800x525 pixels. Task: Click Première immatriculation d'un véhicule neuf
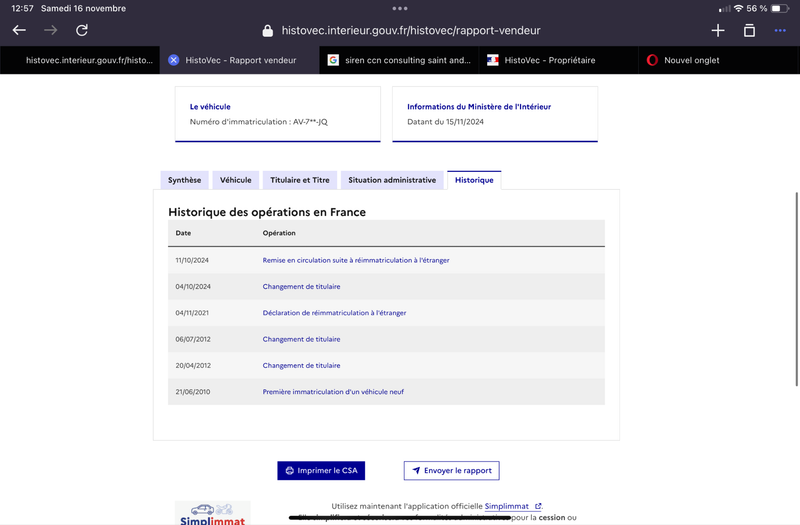333,392
